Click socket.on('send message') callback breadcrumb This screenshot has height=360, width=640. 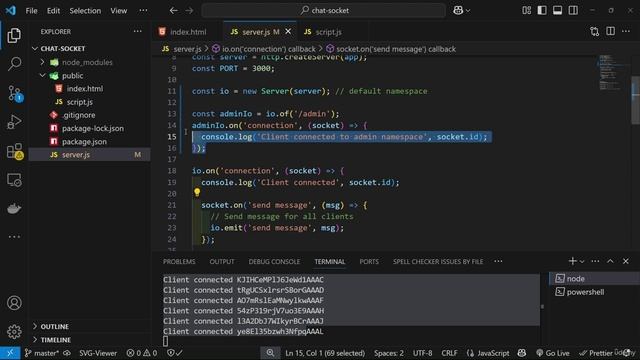pos(391,49)
